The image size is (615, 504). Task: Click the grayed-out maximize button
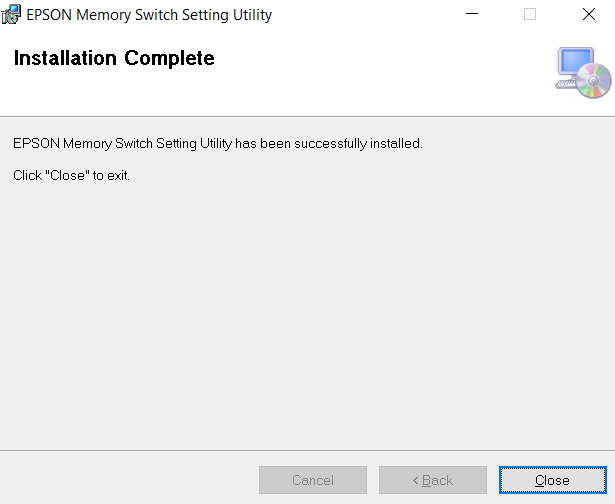click(530, 15)
